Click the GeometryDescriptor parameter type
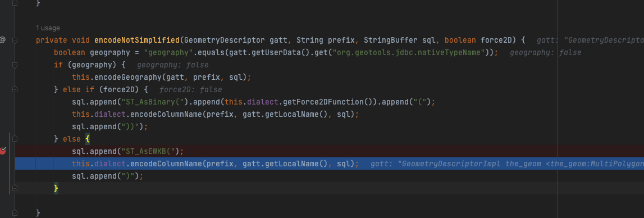 click(x=225, y=40)
